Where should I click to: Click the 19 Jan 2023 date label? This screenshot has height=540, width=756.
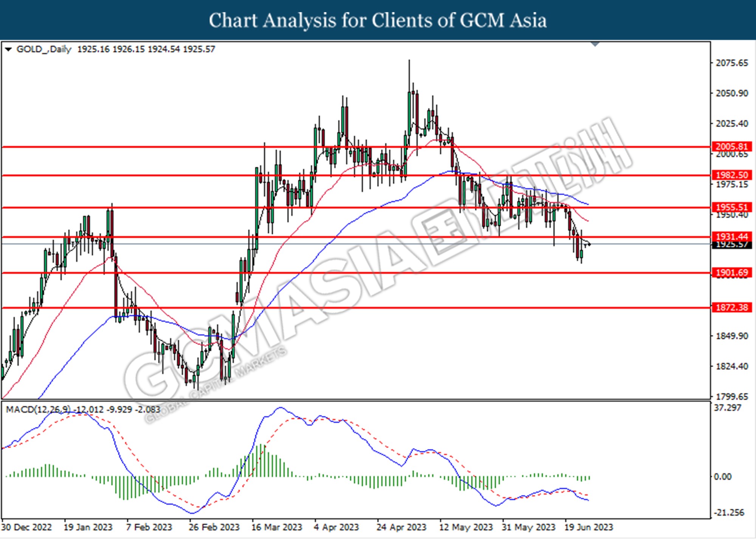88,527
